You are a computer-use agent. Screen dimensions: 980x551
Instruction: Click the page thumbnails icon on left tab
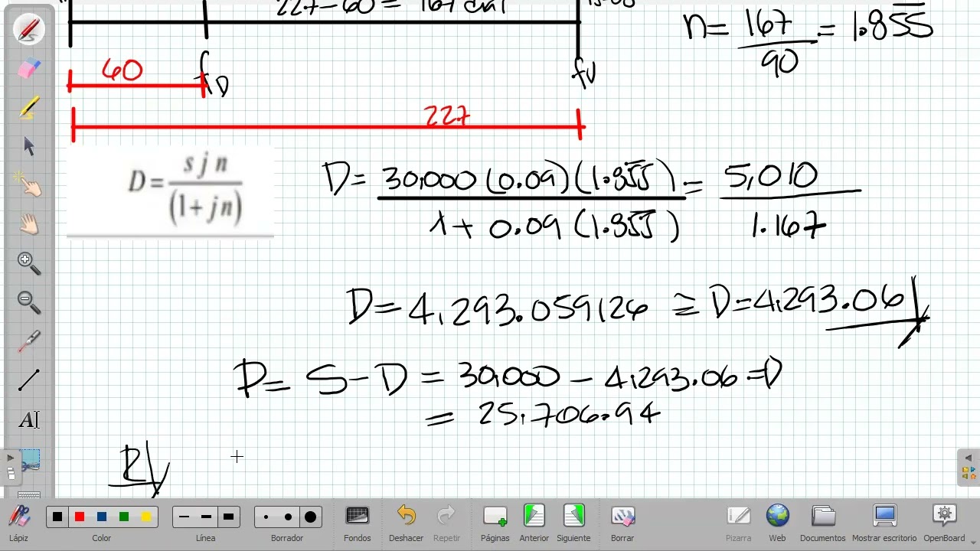click(11, 473)
